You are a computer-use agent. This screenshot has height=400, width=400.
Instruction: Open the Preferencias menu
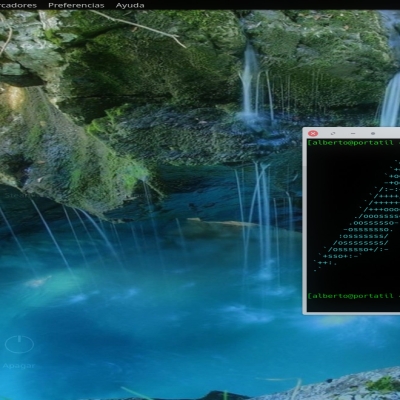tap(76, 5)
